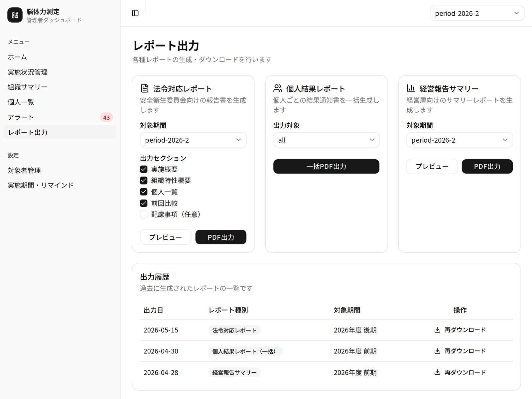Select レポート出力 in the sidebar
The width and height of the screenshot is (532, 399).
(60, 132)
